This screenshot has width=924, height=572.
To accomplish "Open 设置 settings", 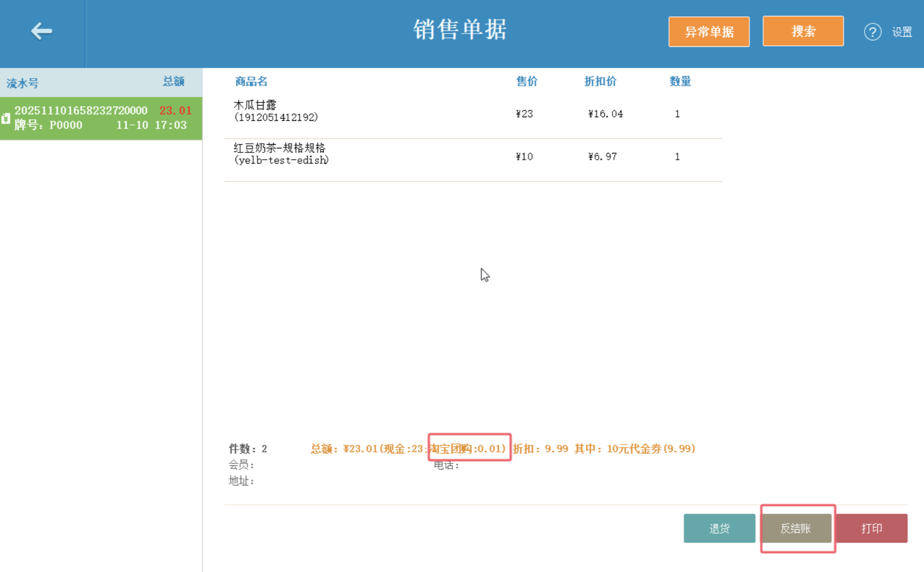I will [902, 32].
